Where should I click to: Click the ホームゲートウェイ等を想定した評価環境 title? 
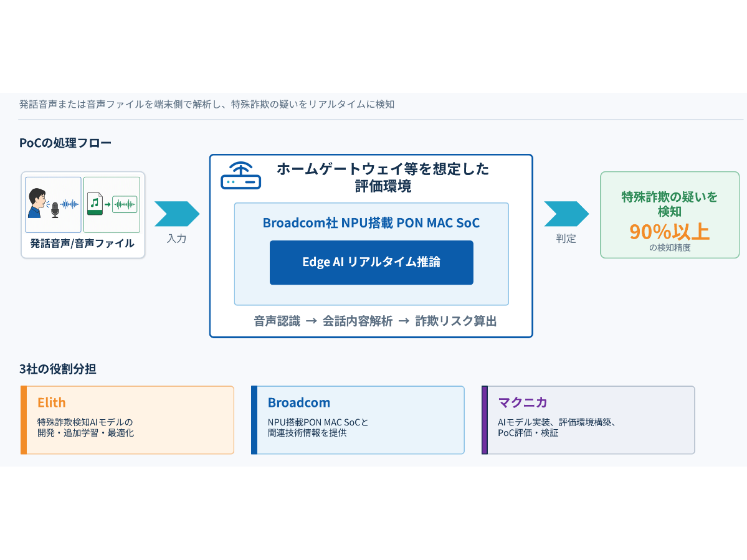(383, 177)
